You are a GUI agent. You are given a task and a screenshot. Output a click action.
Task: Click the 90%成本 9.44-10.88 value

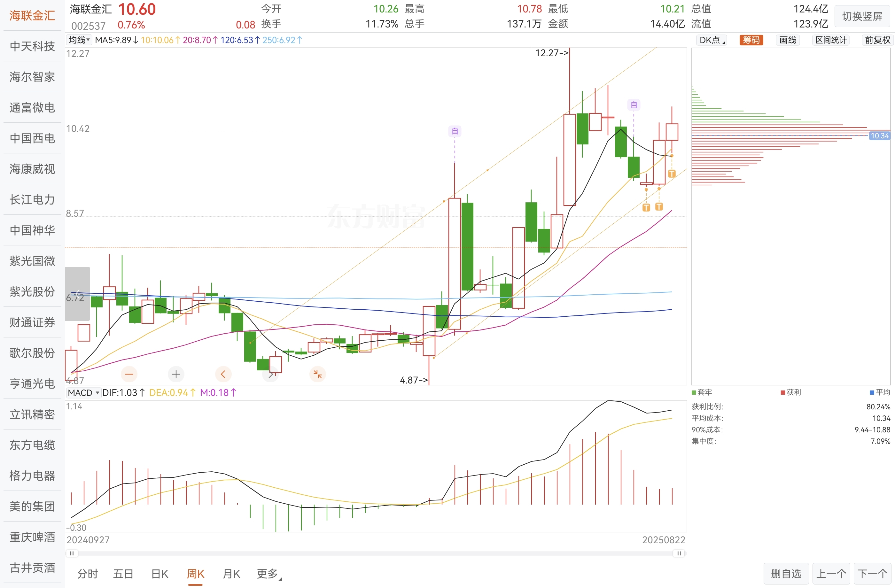pyautogui.click(x=872, y=430)
